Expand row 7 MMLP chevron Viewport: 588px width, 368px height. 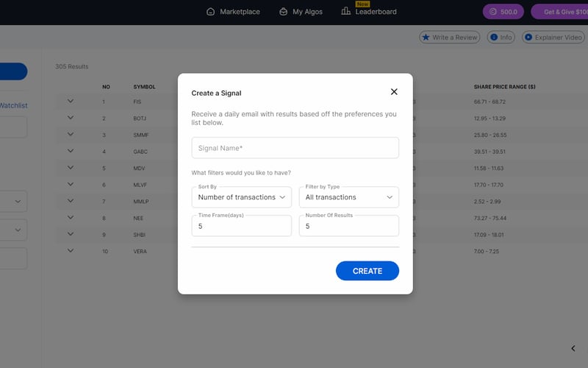point(71,201)
